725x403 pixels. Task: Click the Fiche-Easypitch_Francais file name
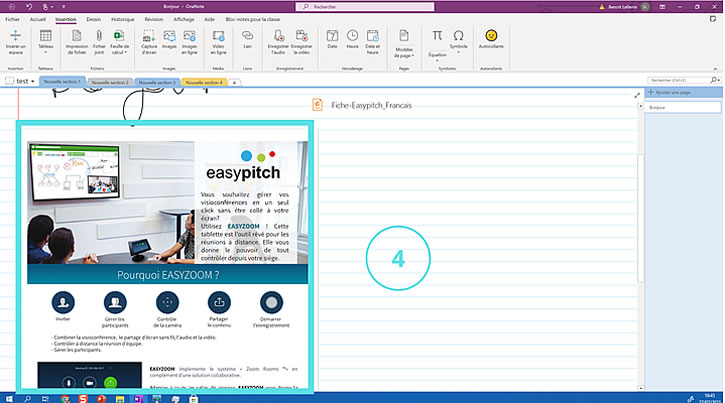tap(371, 105)
